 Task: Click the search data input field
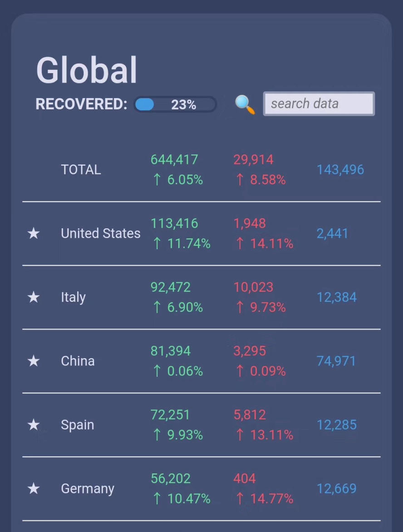coord(319,104)
